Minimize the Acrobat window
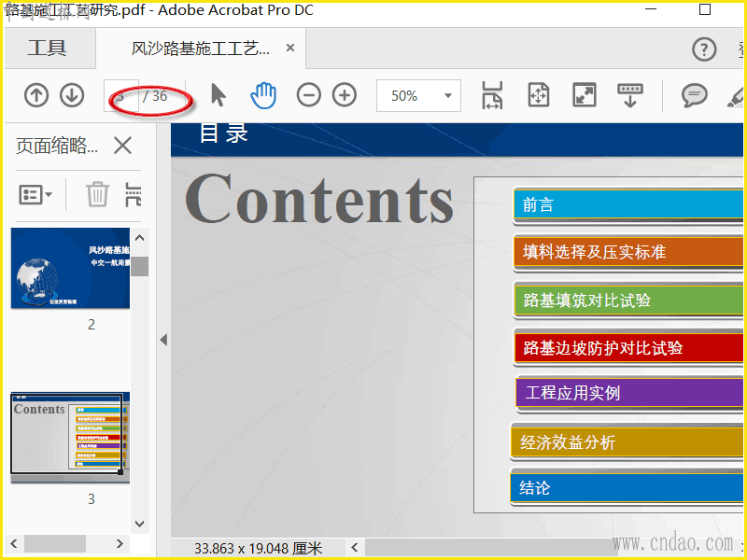Screen dimensions: 747x560 pos(650,9)
